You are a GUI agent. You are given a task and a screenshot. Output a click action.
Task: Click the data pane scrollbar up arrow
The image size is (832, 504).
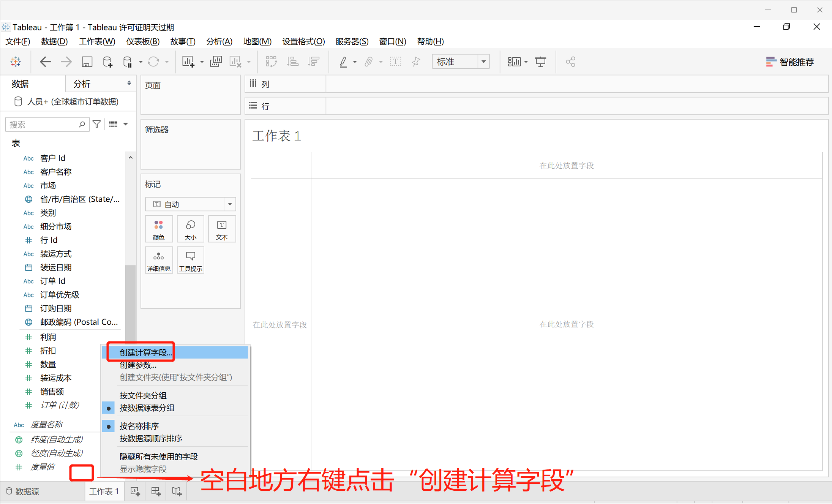[x=130, y=158]
